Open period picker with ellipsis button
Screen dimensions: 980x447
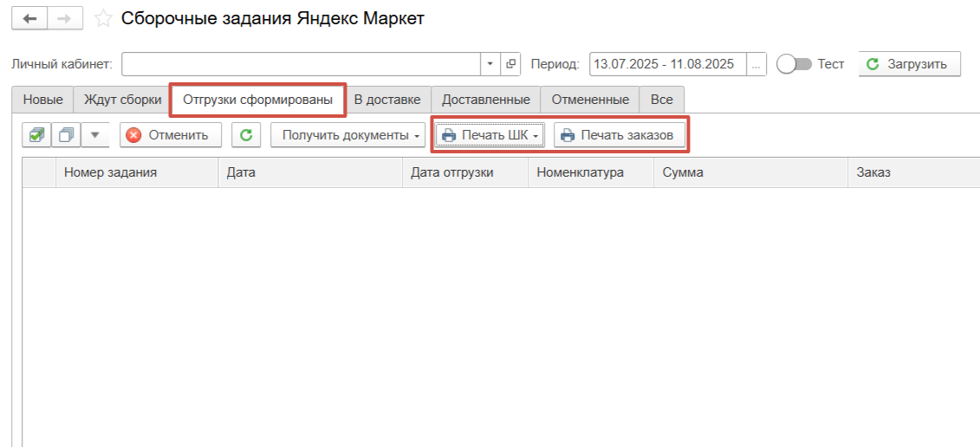756,64
